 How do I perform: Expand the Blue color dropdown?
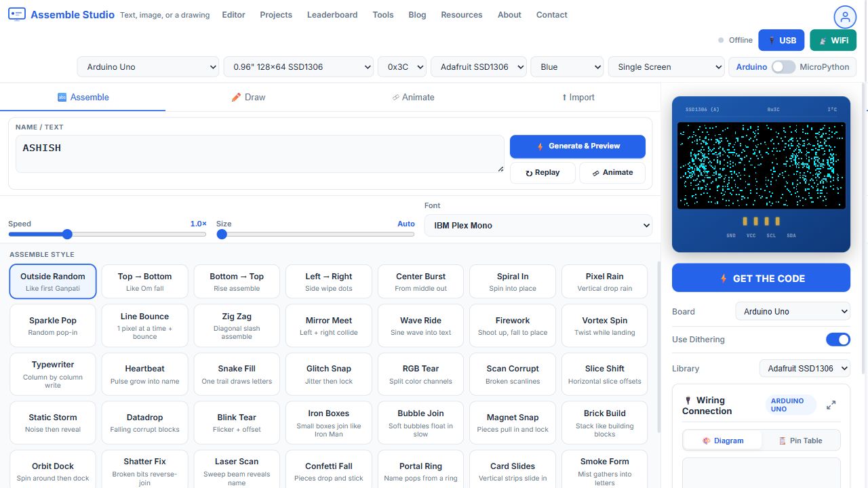pos(567,67)
